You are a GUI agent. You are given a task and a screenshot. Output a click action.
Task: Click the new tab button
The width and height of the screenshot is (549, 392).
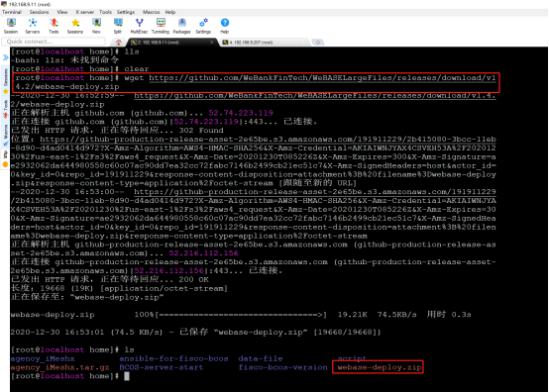pyautogui.click(x=318, y=43)
